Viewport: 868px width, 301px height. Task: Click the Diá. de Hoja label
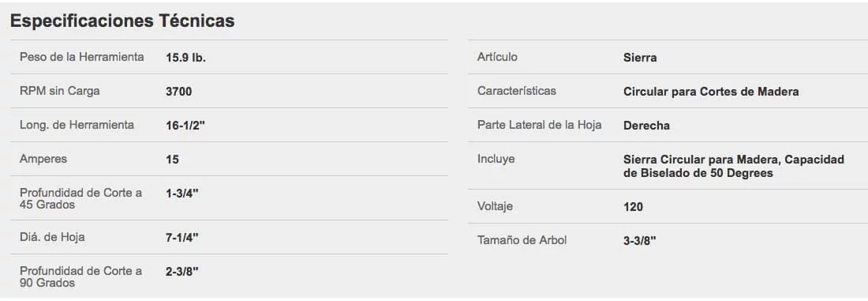point(52,237)
